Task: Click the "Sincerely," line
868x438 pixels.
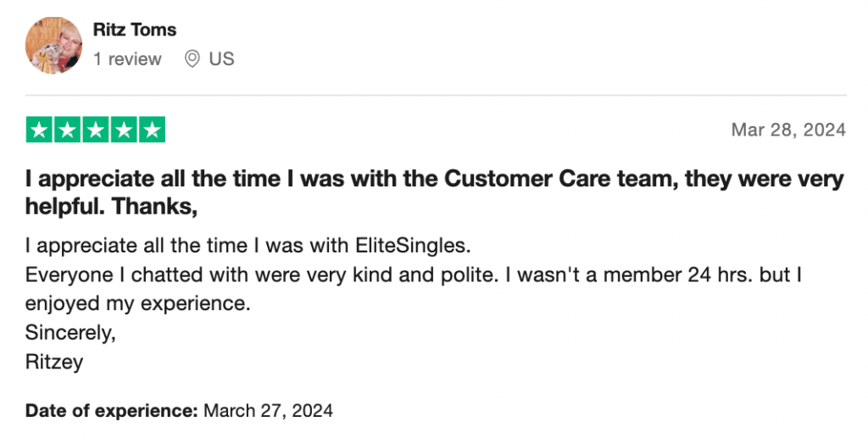Action: [70, 333]
